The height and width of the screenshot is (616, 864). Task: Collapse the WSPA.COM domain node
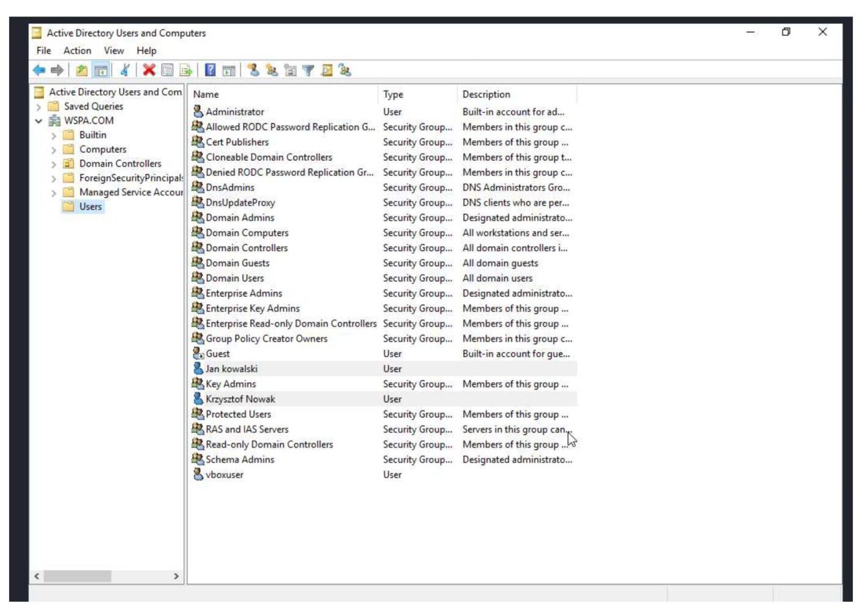[x=39, y=121]
